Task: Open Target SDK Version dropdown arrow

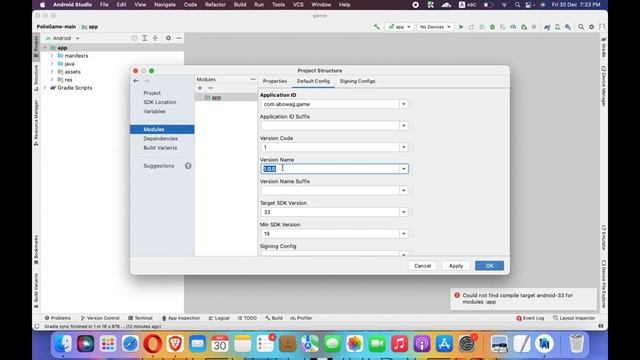Action: pos(404,212)
